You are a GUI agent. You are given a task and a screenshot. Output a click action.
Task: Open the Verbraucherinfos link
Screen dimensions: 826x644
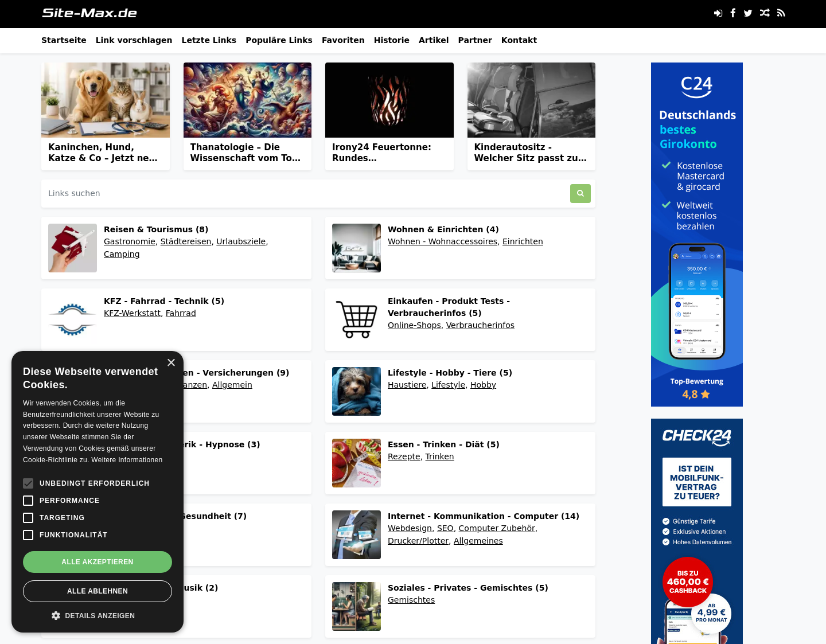click(480, 325)
